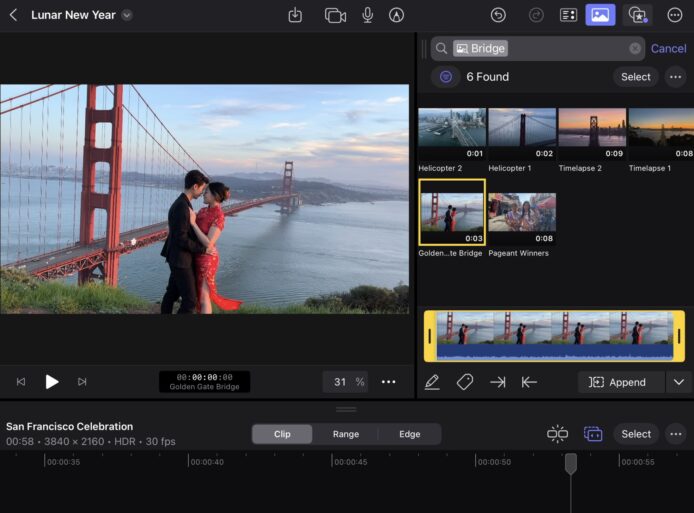
Task: Toggle the filter button beside 6 Found
Action: (x=446, y=77)
